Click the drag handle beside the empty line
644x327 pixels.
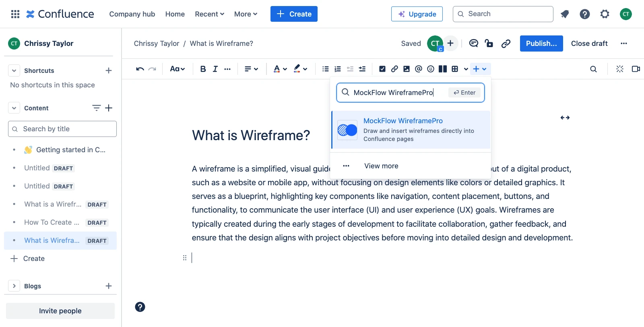click(185, 258)
